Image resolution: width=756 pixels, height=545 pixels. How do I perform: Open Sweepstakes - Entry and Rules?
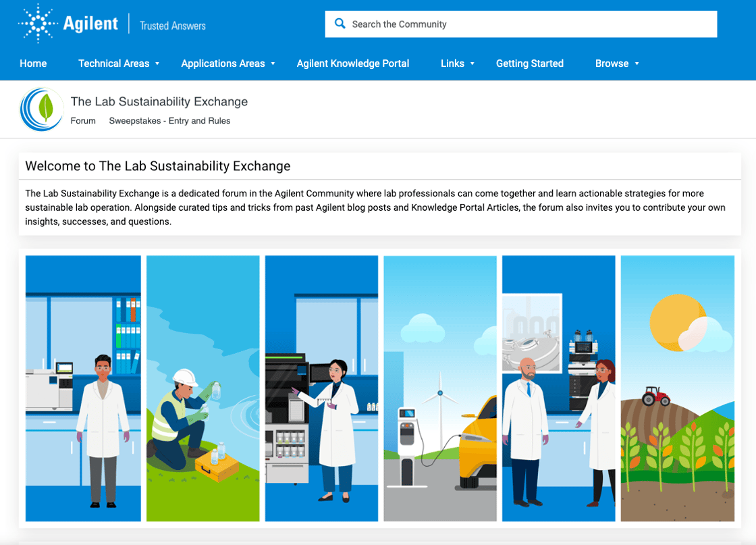click(x=169, y=121)
